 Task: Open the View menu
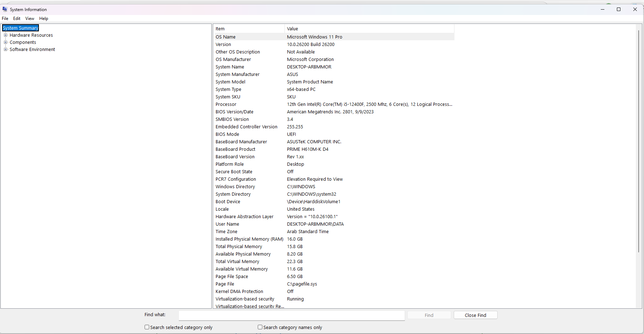[x=30, y=19]
